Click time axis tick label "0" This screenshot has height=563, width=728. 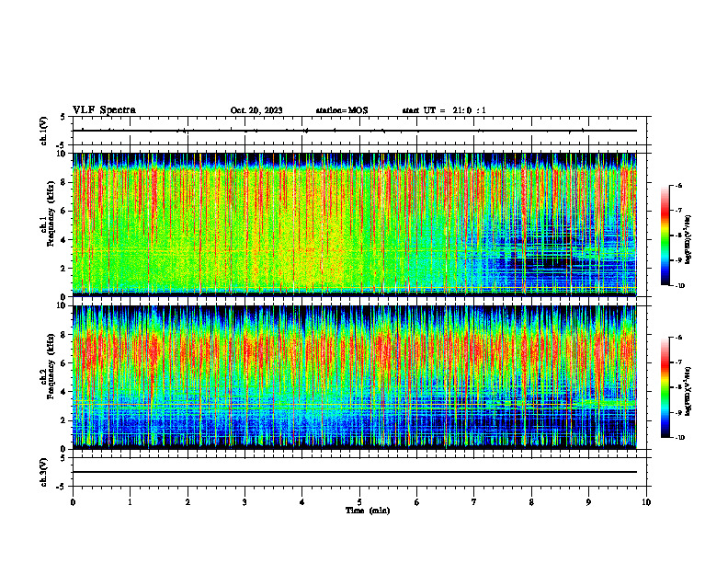tap(73, 502)
